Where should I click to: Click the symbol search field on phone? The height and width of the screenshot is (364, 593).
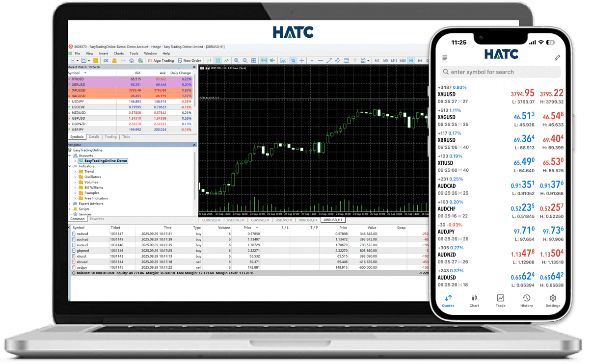point(500,72)
